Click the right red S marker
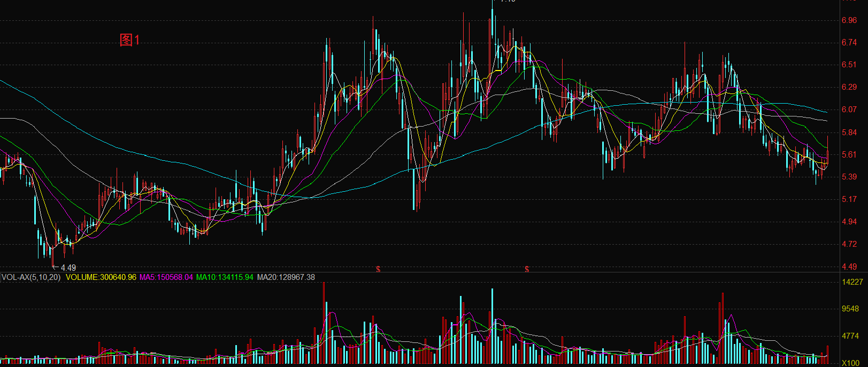The height and width of the screenshot is (367, 868). tap(527, 269)
